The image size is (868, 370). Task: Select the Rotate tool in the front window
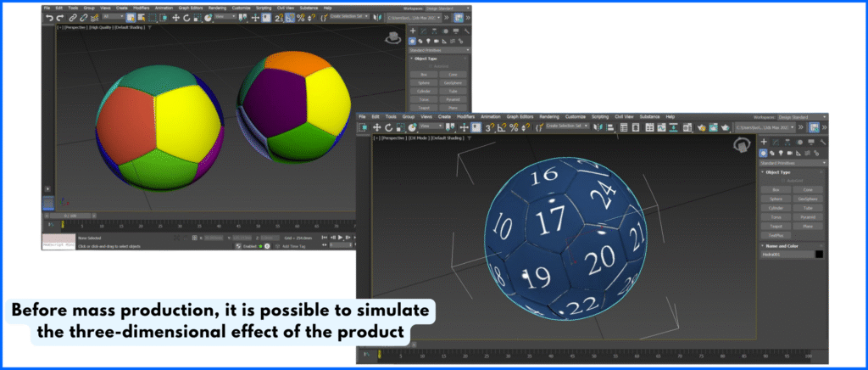pos(388,127)
